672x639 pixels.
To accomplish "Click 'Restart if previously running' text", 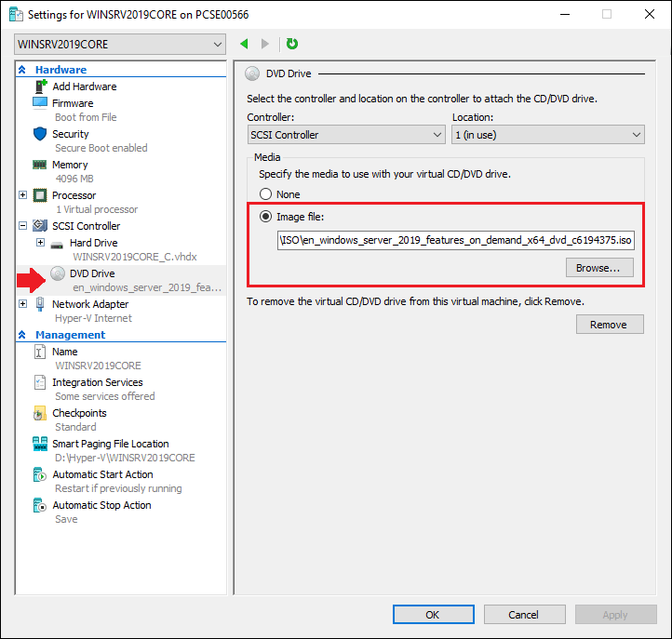I will coord(118,488).
